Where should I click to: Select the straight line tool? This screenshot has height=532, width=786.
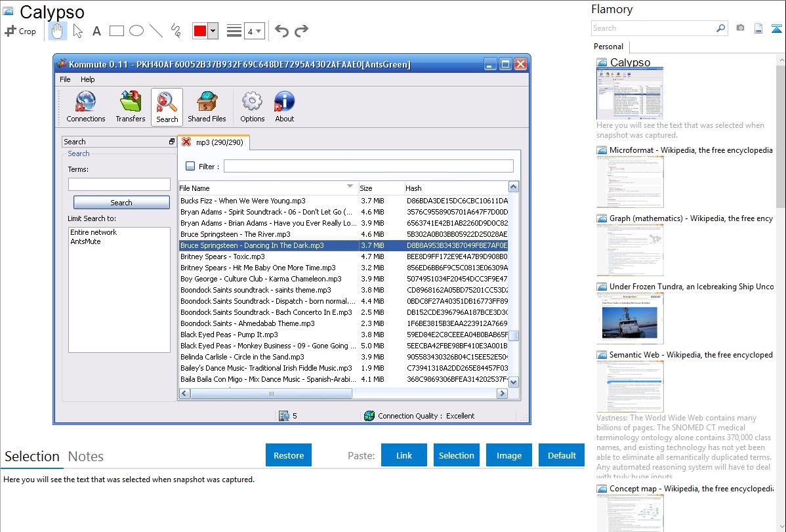[156, 31]
